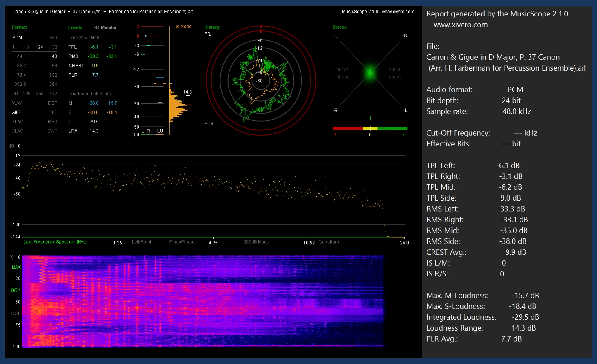Screen dimensions: 597x364
Task: Click the Stereo panel heading
Action: 339,27
